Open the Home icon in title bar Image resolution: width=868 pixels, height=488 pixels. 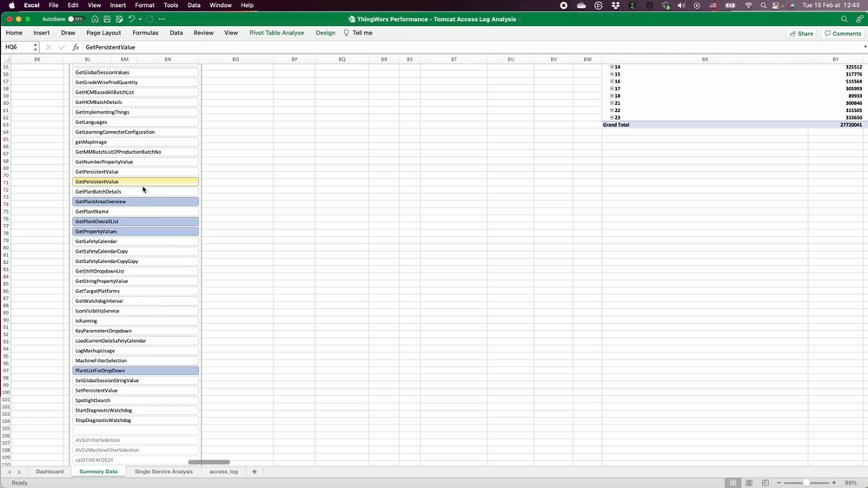tap(96, 19)
